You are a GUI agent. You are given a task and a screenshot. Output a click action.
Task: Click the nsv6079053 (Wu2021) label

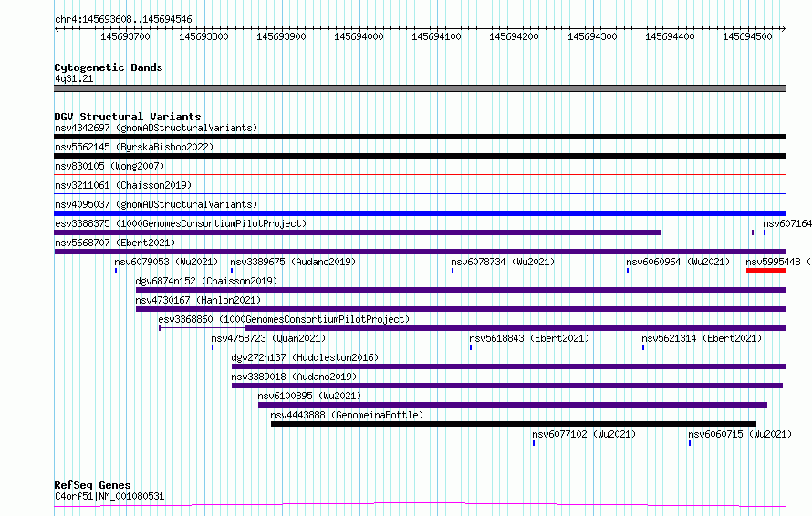pos(166,262)
